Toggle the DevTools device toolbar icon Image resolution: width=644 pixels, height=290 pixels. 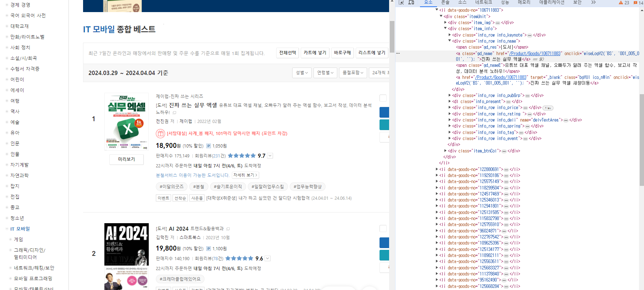pos(411,2)
